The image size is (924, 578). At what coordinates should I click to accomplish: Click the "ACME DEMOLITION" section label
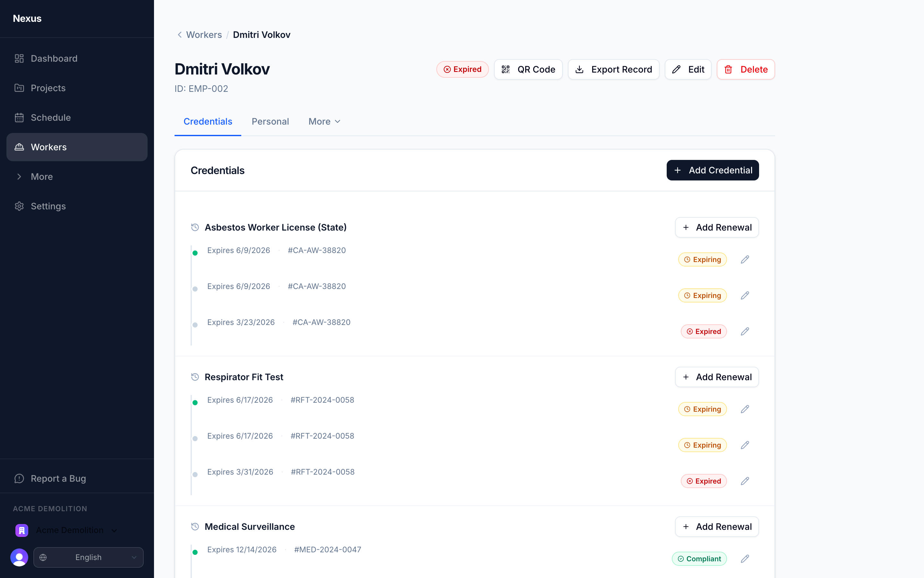50,509
